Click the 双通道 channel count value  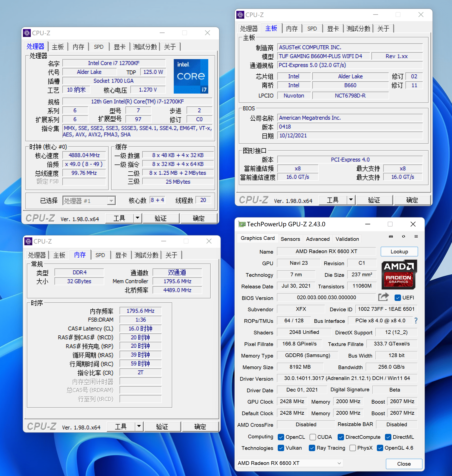tap(177, 272)
